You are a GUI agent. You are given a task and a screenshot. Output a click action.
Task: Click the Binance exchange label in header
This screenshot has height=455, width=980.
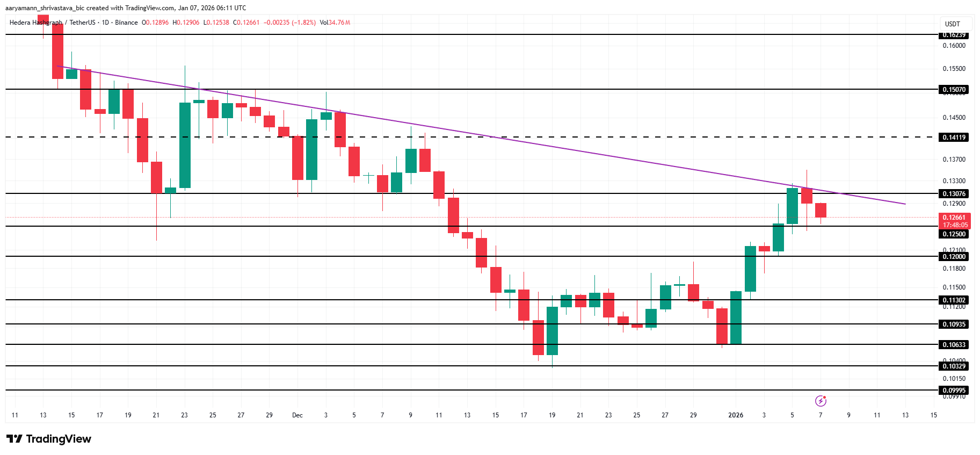click(x=126, y=23)
